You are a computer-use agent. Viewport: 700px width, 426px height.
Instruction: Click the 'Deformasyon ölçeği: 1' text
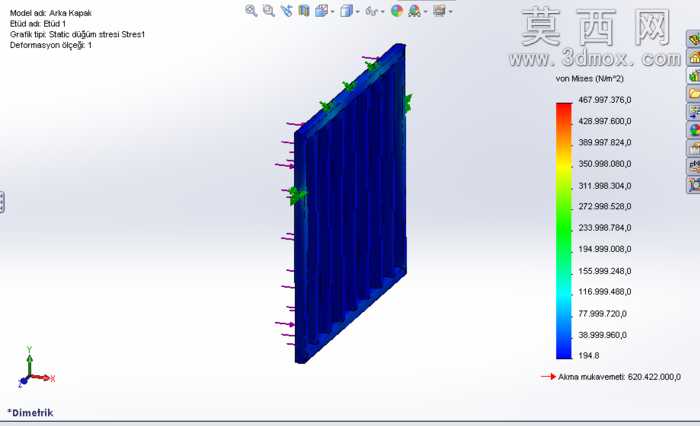click(50, 45)
